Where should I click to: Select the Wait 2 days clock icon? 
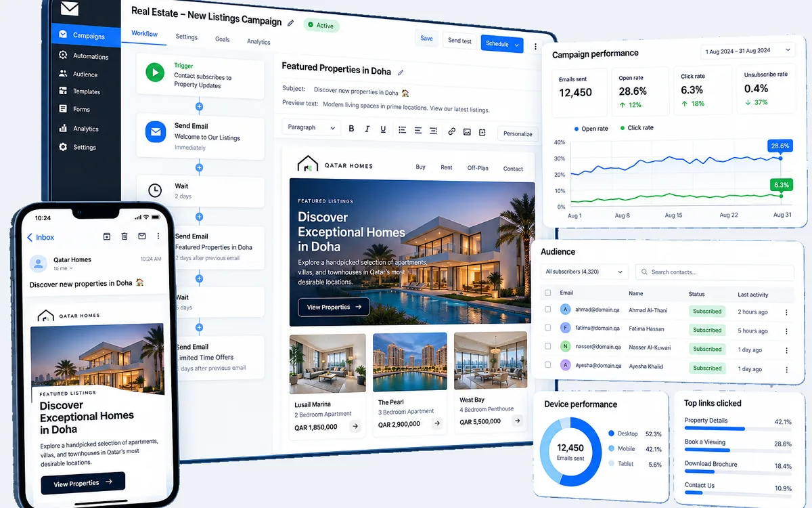(155, 190)
